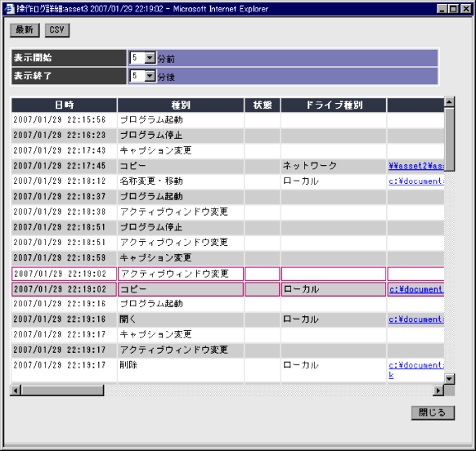This screenshot has height=451, width=476.
Task: Select the 表示終了 label cell
Action: pos(69,76)
